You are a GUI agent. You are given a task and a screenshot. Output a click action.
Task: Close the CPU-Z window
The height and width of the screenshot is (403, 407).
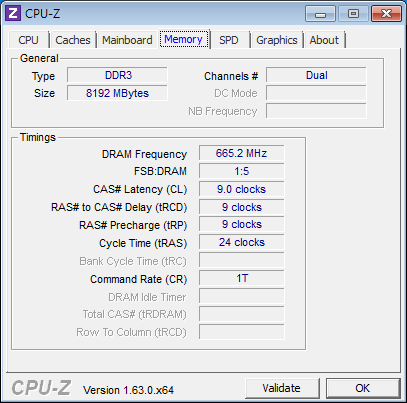point(386,14)
